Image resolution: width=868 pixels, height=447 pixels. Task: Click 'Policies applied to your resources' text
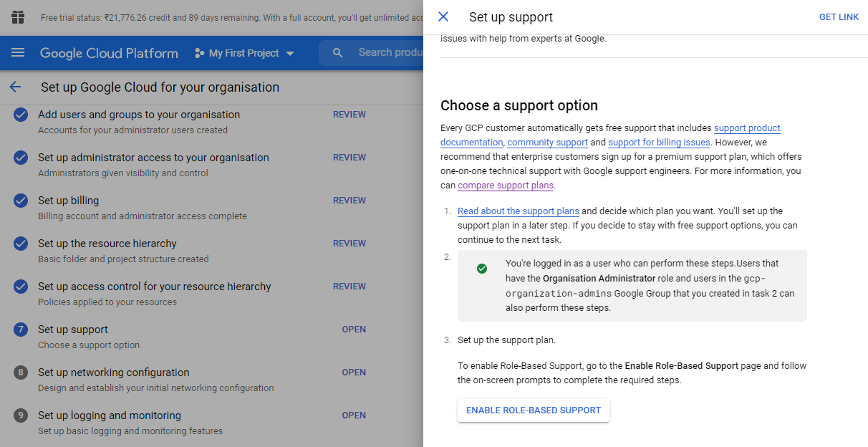point(107,302)
